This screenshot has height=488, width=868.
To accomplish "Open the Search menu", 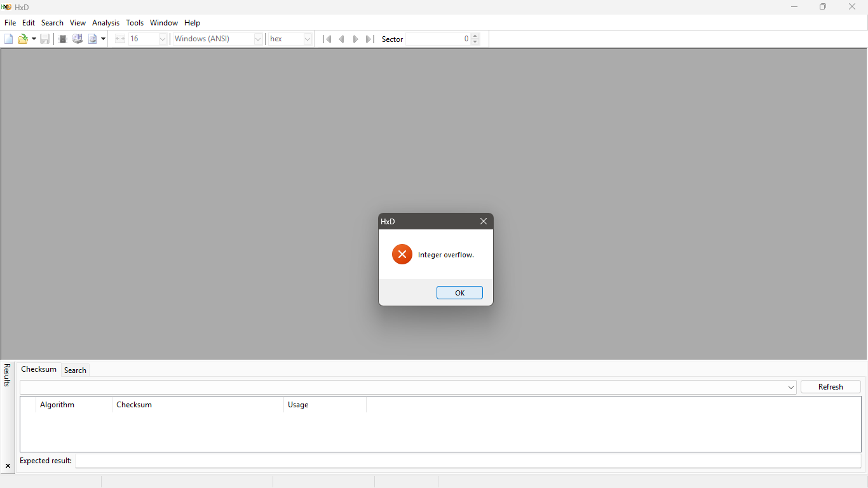I will click(x=52, y=22).
